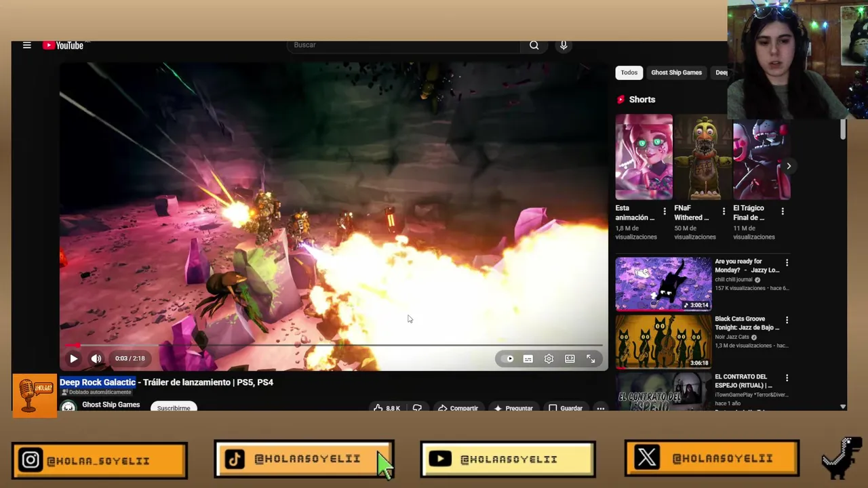Select the Ghost Ship Games filter chip

676,73
